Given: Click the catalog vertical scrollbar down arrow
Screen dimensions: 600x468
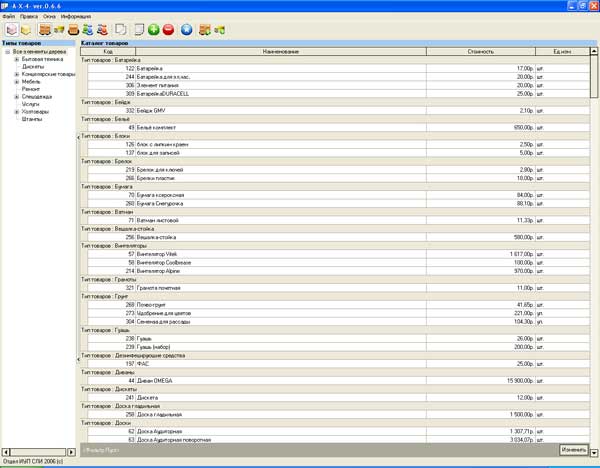Looking at the screenshot, I should point(595,453).
